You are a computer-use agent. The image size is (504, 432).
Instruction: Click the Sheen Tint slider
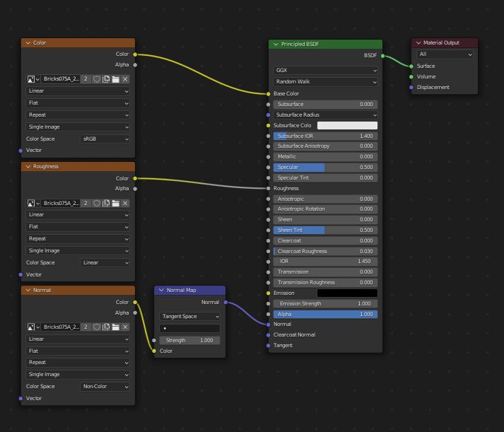point(325,230)
